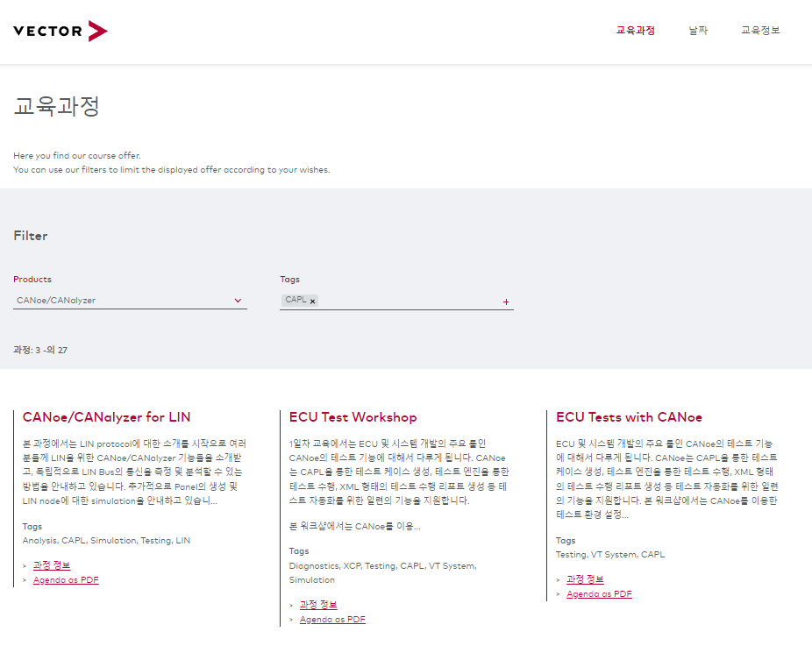Remove the CAPL tag filter chip
The height and width of the screenshot is (653, 812).
pyautogui.click(x=313, y=302)
